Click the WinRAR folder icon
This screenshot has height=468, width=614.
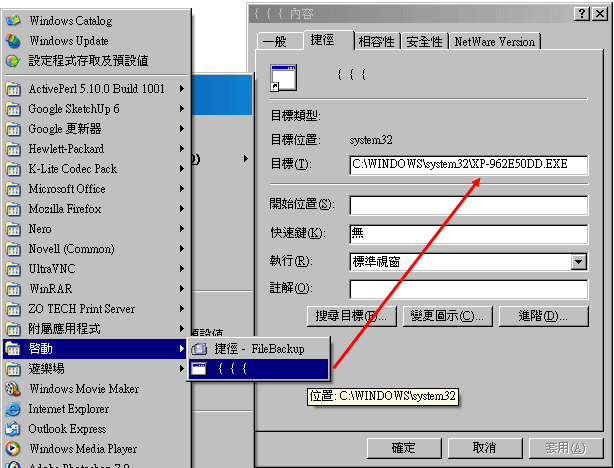13,289
